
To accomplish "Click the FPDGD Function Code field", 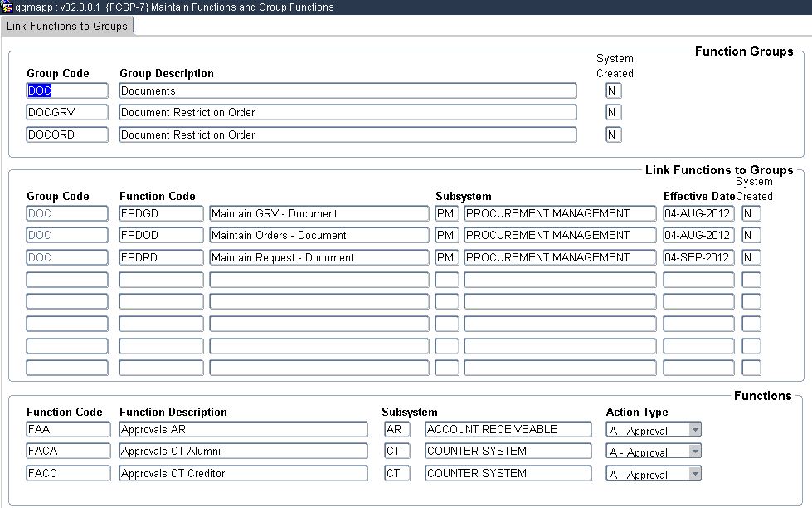I will tap(161, 213).
